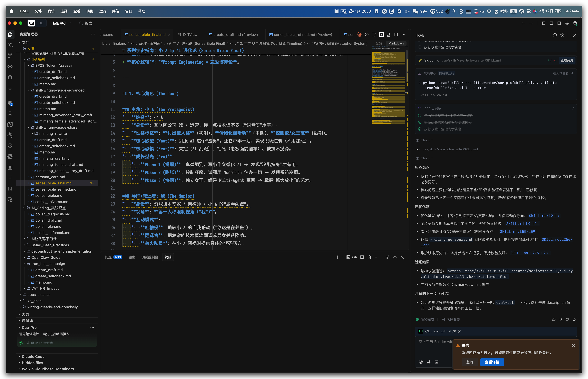
Task: Open the 终端 menu in menu bar
Action: 116,11
